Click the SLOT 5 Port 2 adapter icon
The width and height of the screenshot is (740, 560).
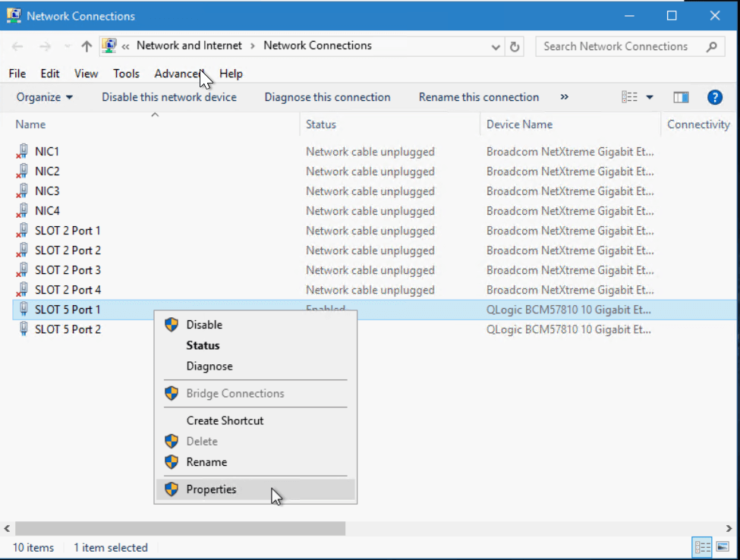tap(23, 329)
